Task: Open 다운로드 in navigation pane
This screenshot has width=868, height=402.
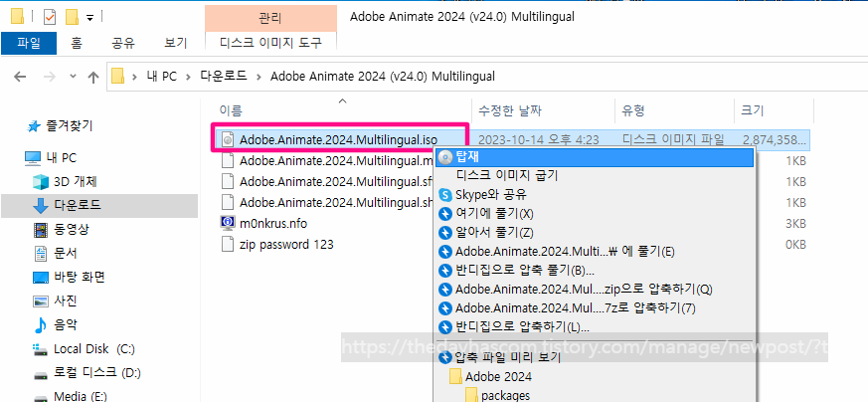Action: (x=67, y=205)
